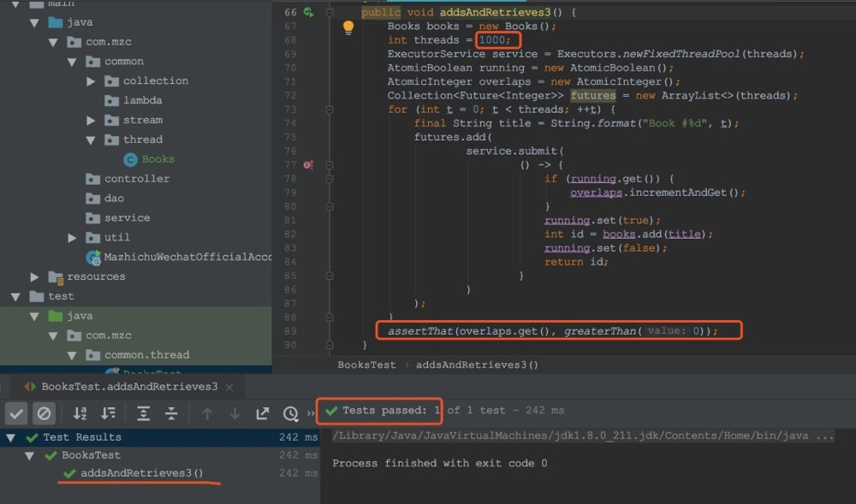Toggle the fold marker at line 90
Viewport: 856px width, 504px height.
[x=330, y=345]
